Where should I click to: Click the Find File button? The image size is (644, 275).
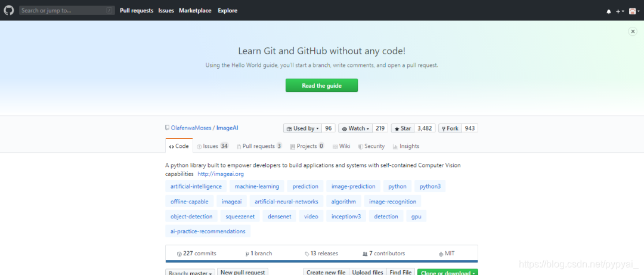click(401, 272)
